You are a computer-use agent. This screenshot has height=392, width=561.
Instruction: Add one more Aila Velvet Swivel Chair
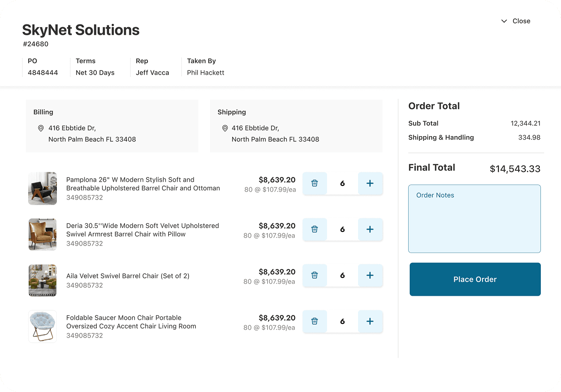(x=370, y=276)
